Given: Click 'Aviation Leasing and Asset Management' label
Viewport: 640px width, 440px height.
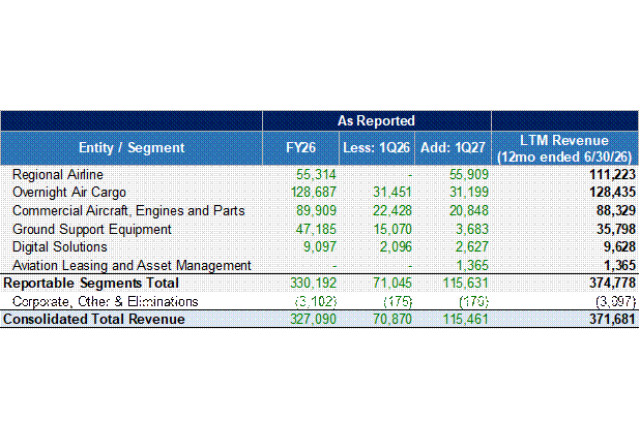Looking at the screenshot, I should [132, 265].
